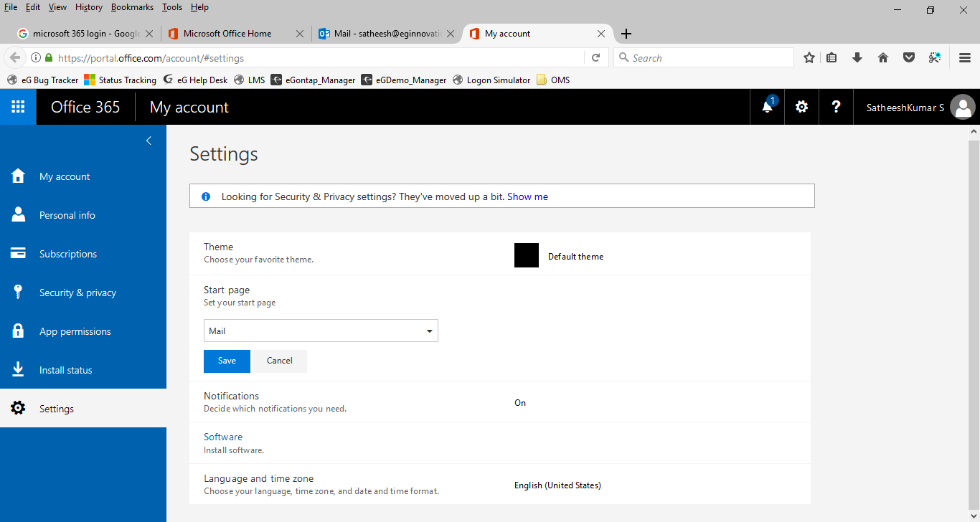Open the LMS bookmark
980x522 pixels.
pyautogui.click(x=250, y=80)
